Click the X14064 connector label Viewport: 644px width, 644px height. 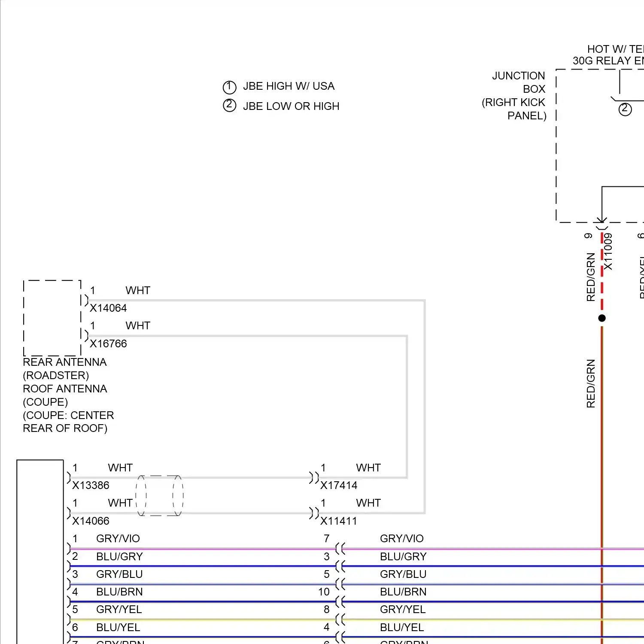click(108, 308)
